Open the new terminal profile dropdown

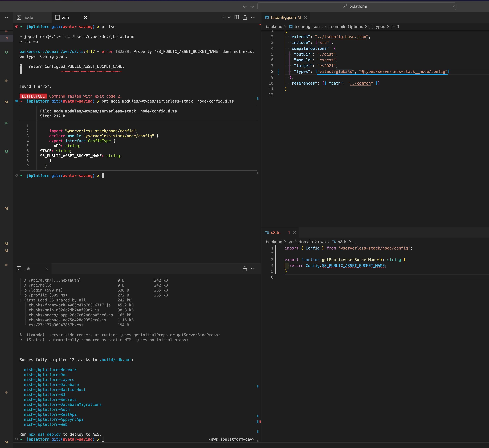pos(229,17)
